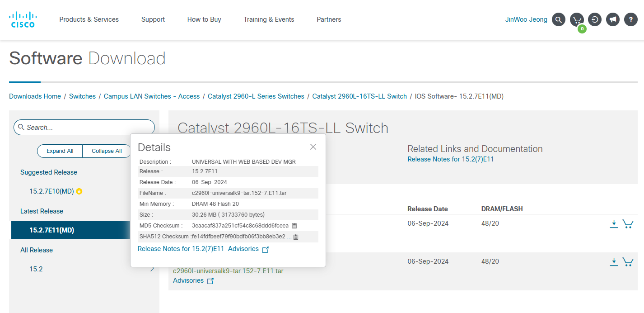Click the circular arrow icon beside the cart
Viewport: 644px width, 313px height.
[595, 19]
